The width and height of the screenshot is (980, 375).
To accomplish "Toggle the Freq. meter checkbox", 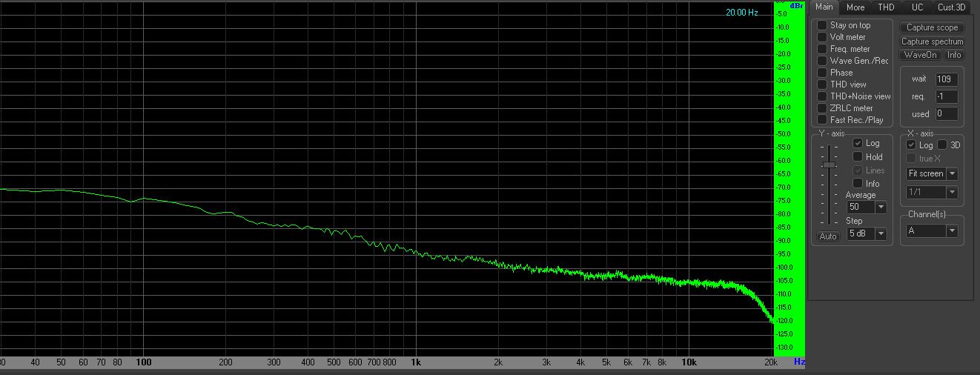I will click(822, 49).
